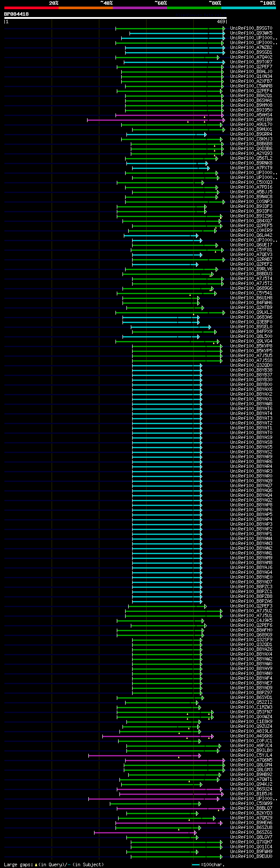
Task: Select the query name BP084418
Action: (17, 14)
